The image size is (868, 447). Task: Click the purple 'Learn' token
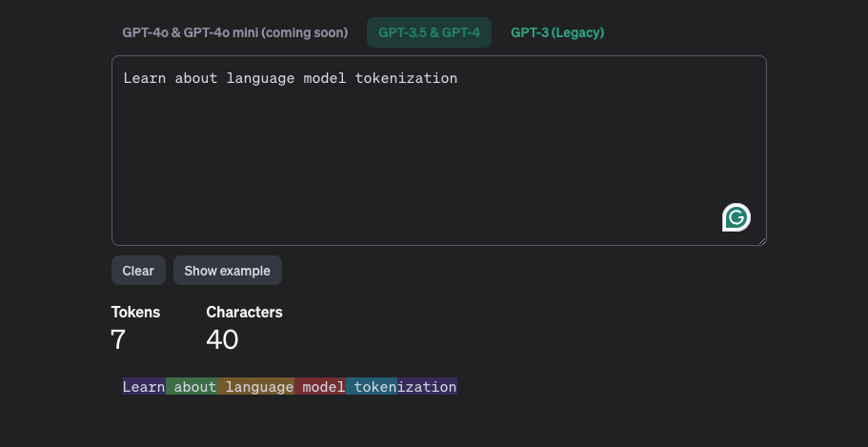144,387
